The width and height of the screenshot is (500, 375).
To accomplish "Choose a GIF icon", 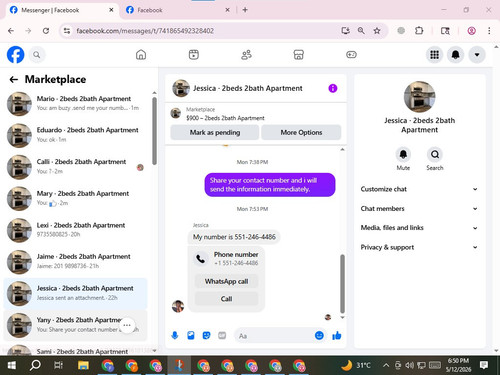I will tap(222, 335).
